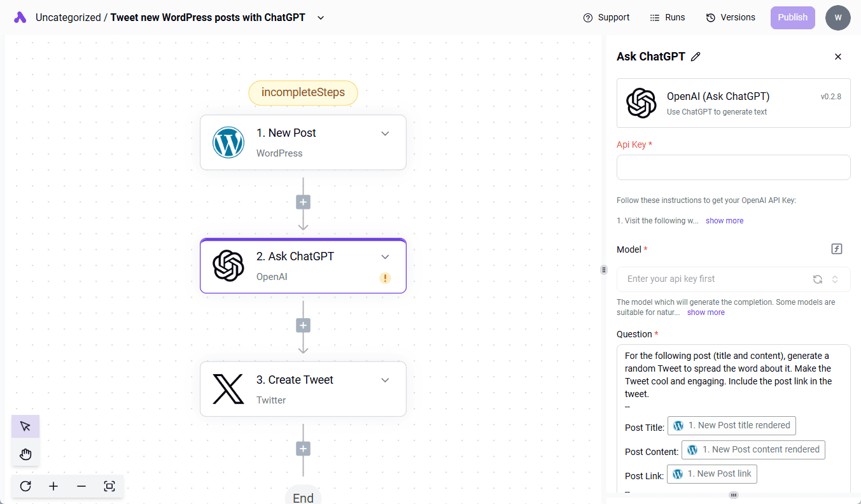Click the bottom panel drag handle
This screenshot has width=861, height=504.
click(x=734, y=495)
